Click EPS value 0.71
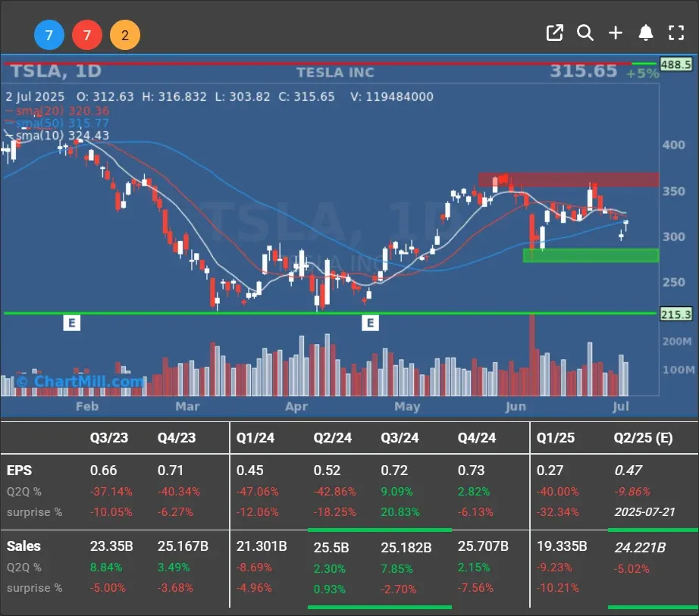The width and height of the screenshot is (699, 616). 171,471
